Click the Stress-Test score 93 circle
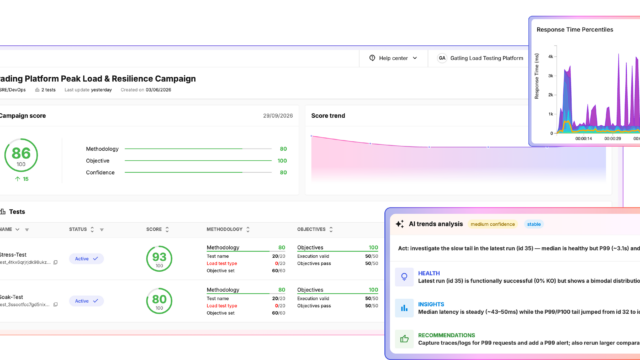The width and height of the screenshot is (640, 360). pyautogui.click(x=159, y=258)
